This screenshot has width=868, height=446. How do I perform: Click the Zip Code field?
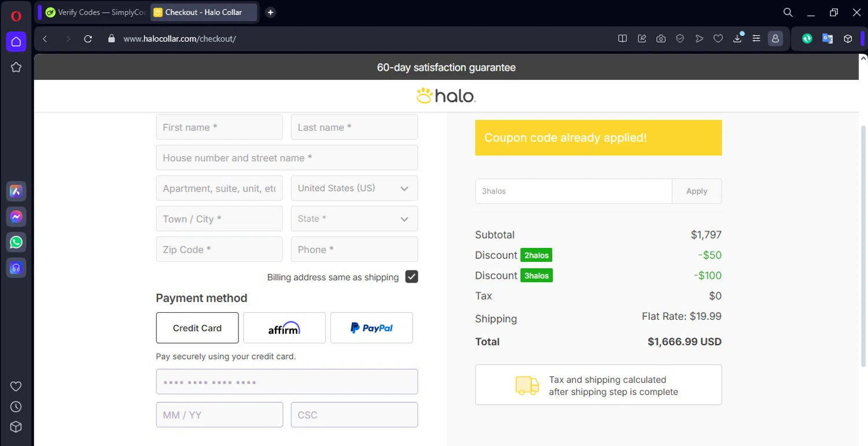[219, 249]
